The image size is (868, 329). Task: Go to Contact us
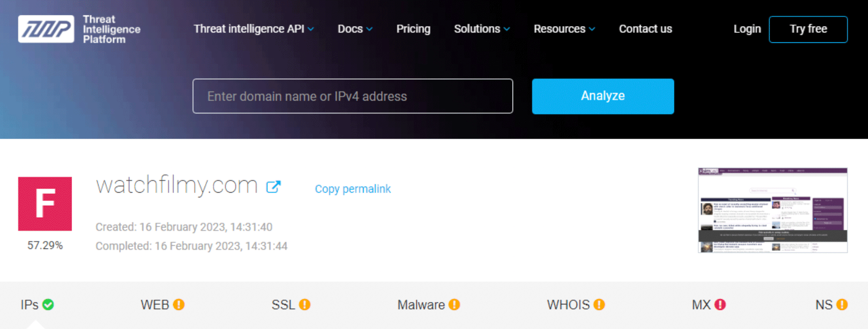coord(645,29)
